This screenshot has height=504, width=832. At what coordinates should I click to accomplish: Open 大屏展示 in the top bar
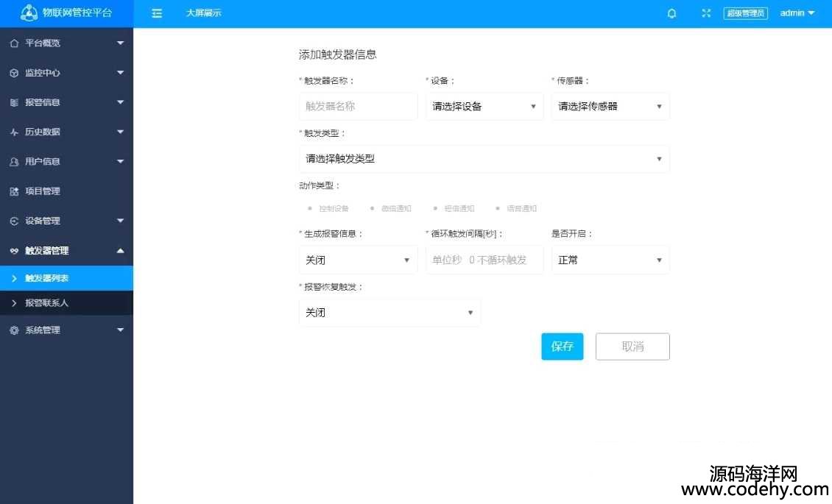(203, 13)
